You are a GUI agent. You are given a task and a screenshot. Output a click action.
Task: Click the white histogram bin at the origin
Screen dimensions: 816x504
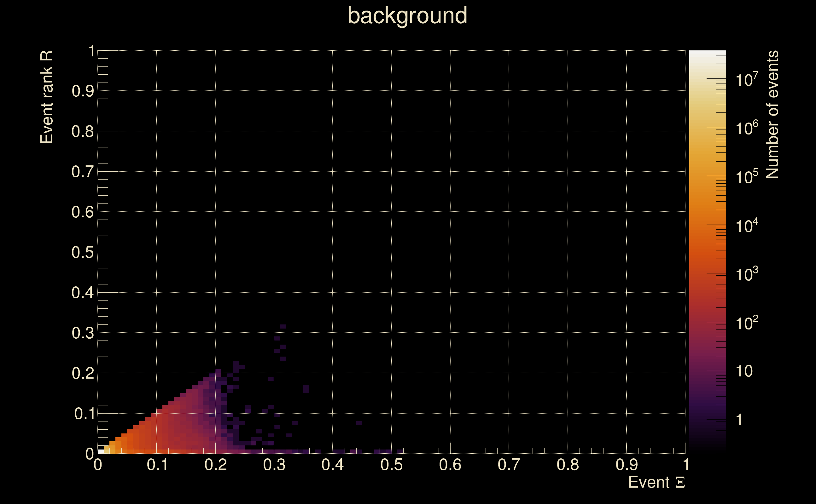click(100, 452)
